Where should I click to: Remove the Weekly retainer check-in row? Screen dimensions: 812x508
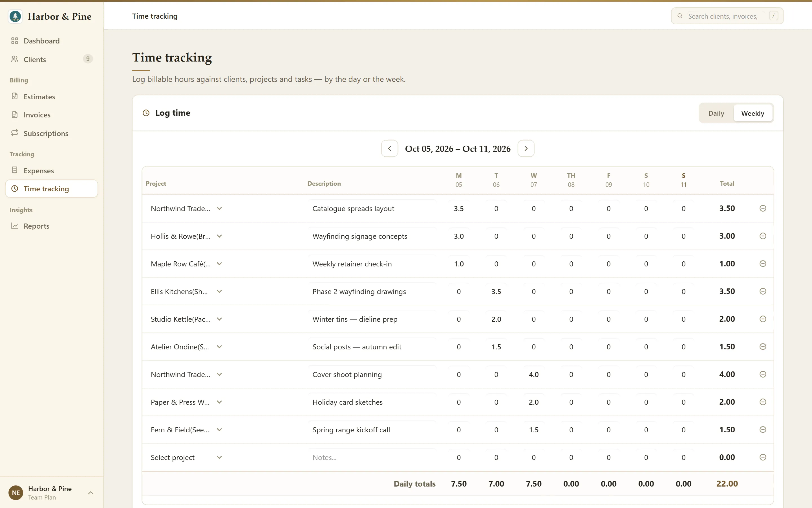coord(763,264)
